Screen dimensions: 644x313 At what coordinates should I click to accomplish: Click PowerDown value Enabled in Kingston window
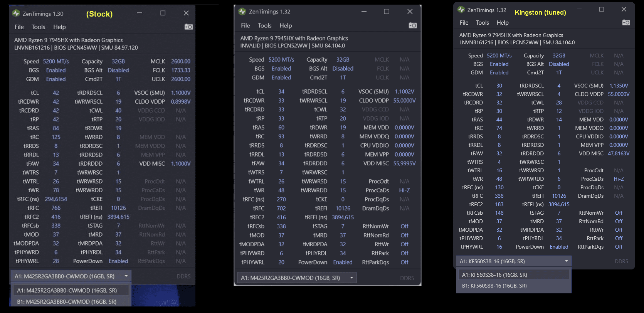coord(559,247)
